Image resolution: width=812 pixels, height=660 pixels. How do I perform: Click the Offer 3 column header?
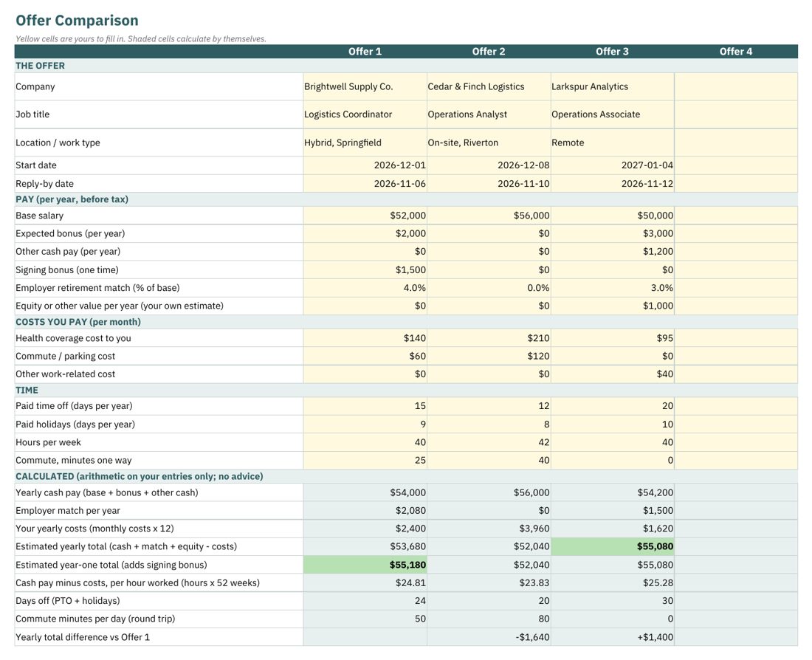tap(613, 51)
